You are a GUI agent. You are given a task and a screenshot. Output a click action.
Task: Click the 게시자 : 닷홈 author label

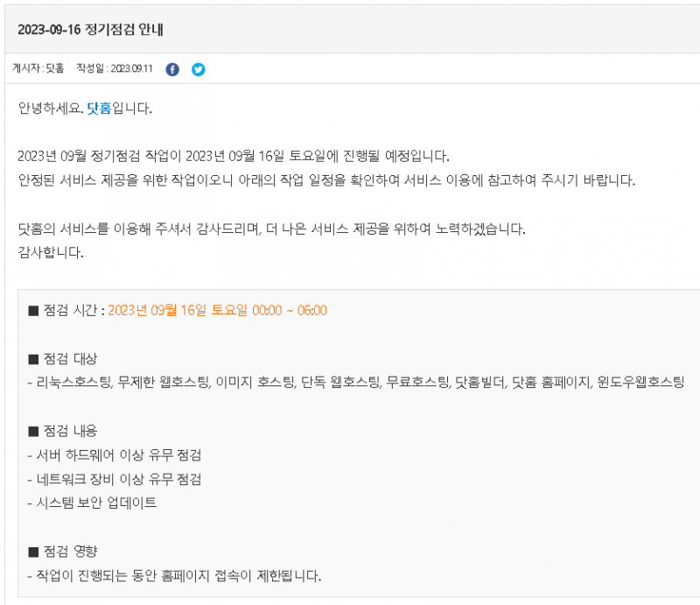(x=38, y=68)
